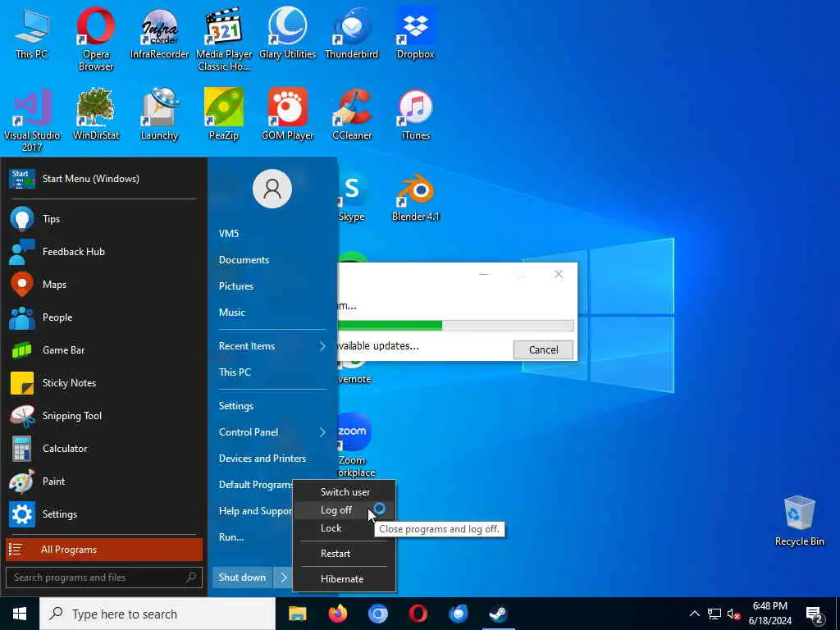This screenshot has width=840, height=630.
Task: Select the Dropbox desktop icon
Action: [416, 33]
